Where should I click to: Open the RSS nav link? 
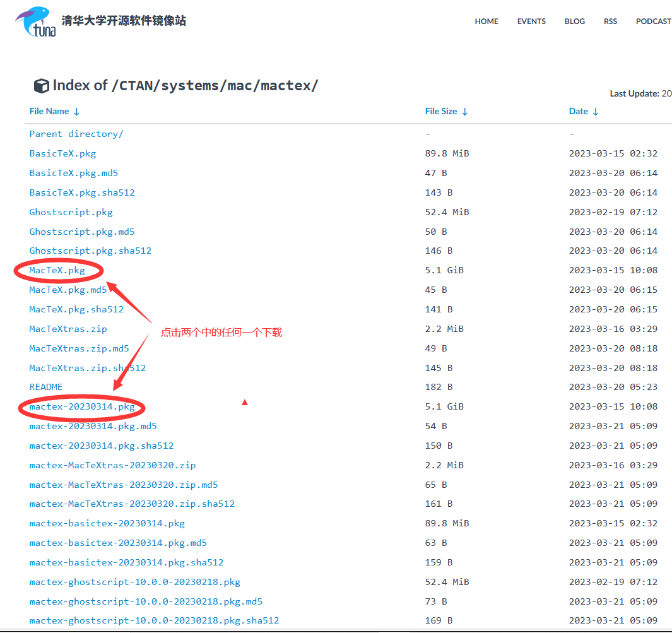pyautogui.click(x=610, y=21)
